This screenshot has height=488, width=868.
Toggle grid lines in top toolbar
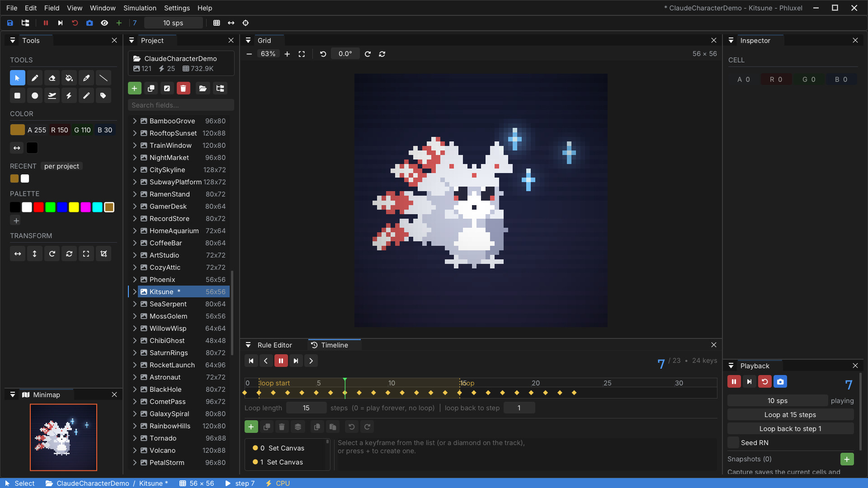[x=217, y=23]
